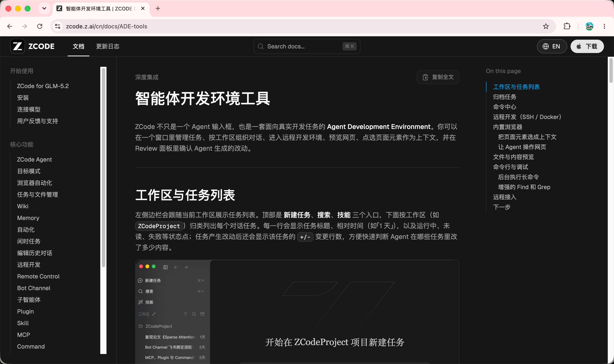Open 任务与文件管理 in sidebar
Image resolution: width=614 pixels, height=364 pixels.
pyautogui.click(x=38, y=195)
